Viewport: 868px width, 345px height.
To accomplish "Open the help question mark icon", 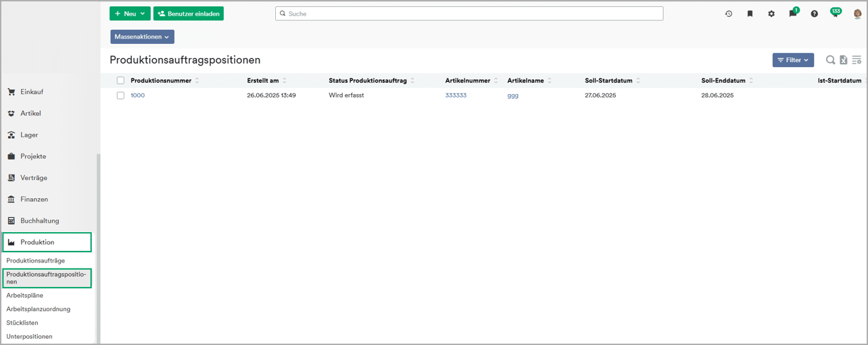I will point(815,14).
